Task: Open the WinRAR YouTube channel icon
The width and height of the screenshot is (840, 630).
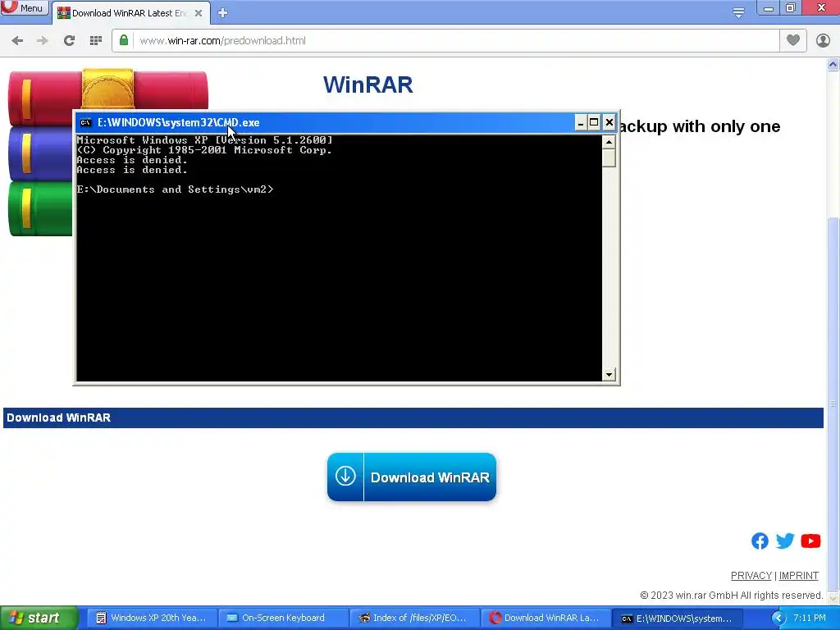Action: coord(810,541)
